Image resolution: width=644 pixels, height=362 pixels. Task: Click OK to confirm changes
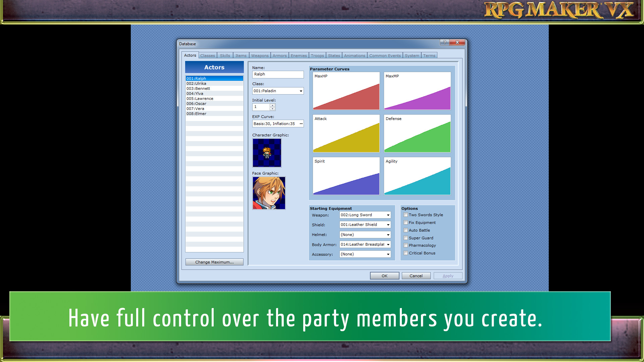point(384,276)
